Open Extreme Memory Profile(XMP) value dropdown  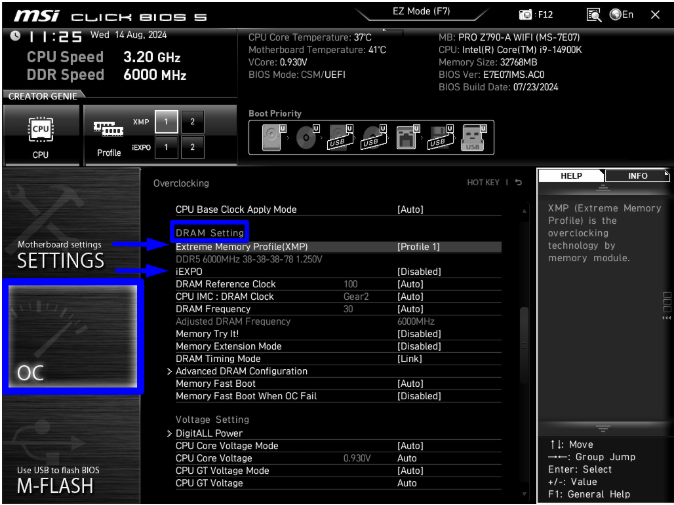[418, 246]
